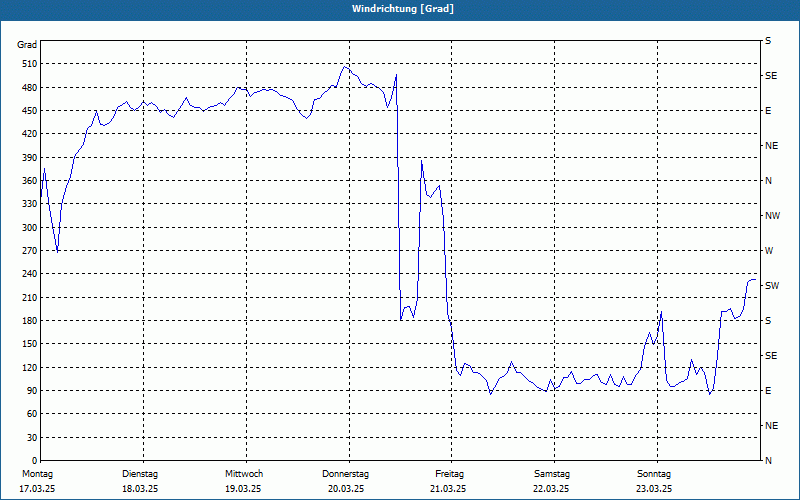The image size is (800, 500).
Task: Click the 'Freitag' day label
Action: click(449, 474)
